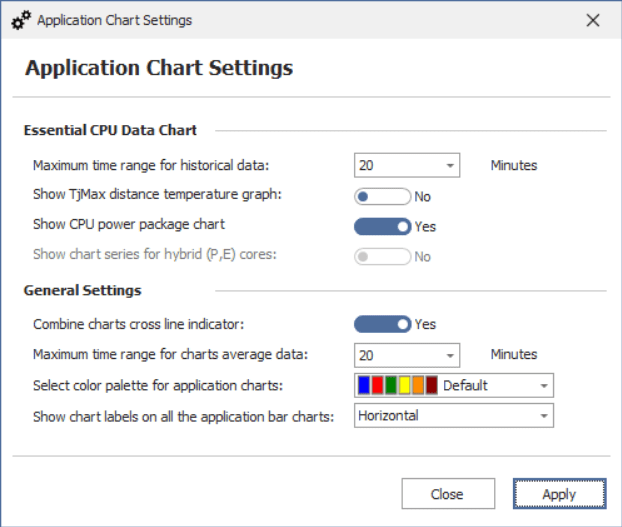Disable combine charts cross line indicator
The height and width of the screenshot is (527, 622).
pyautogui.click(x=382, y=324)
